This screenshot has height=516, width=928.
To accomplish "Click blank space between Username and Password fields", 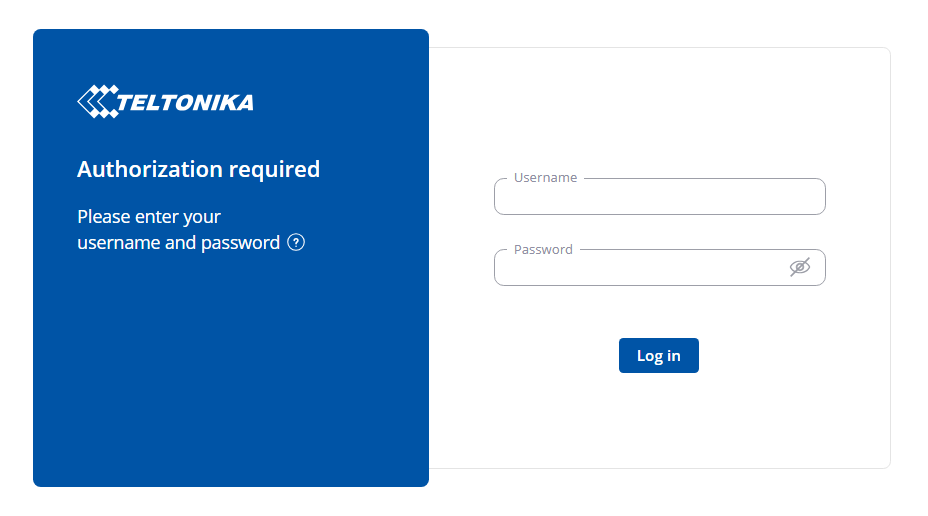I will click(x=659, y=232).
